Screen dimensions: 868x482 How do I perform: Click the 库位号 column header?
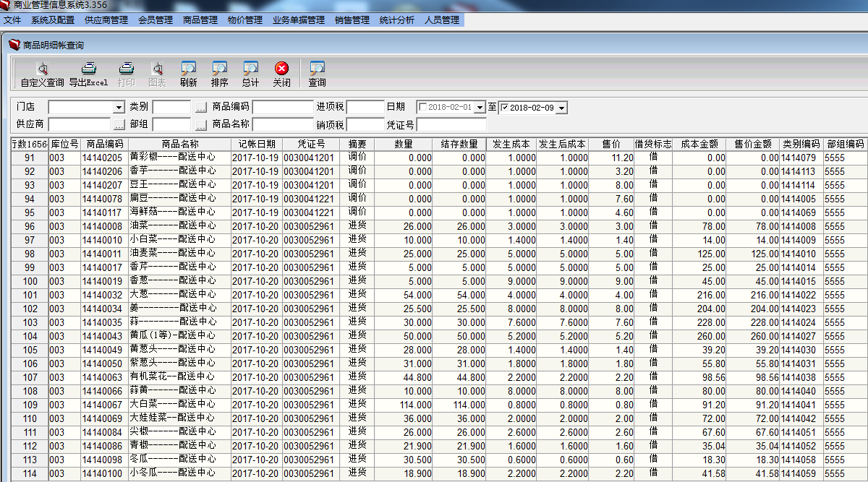click(64, 144)
